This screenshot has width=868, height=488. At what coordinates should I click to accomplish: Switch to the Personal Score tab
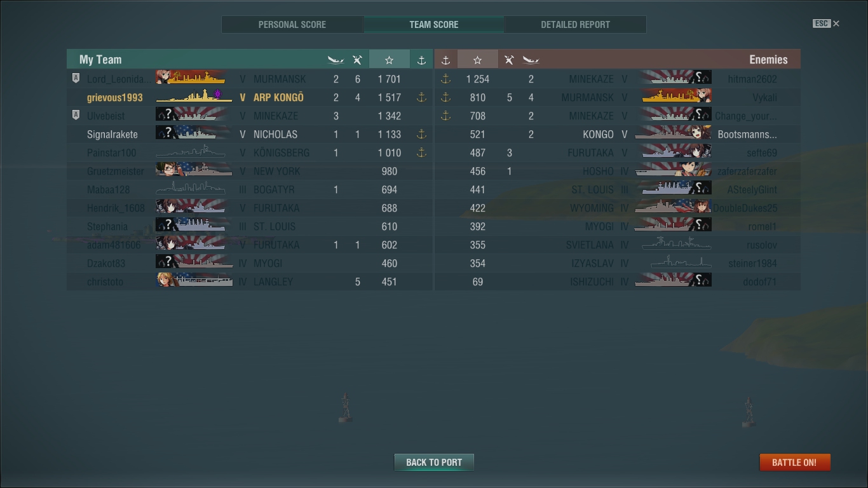[292, 25]
